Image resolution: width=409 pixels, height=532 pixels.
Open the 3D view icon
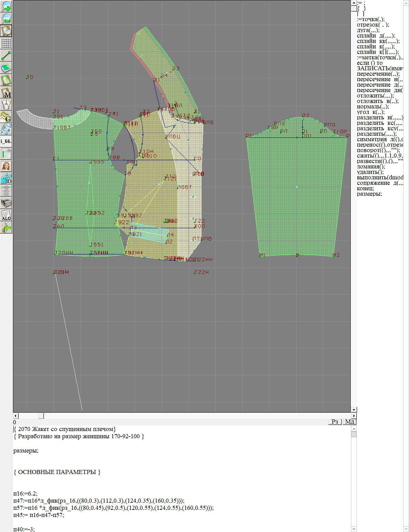pos(6,178)
